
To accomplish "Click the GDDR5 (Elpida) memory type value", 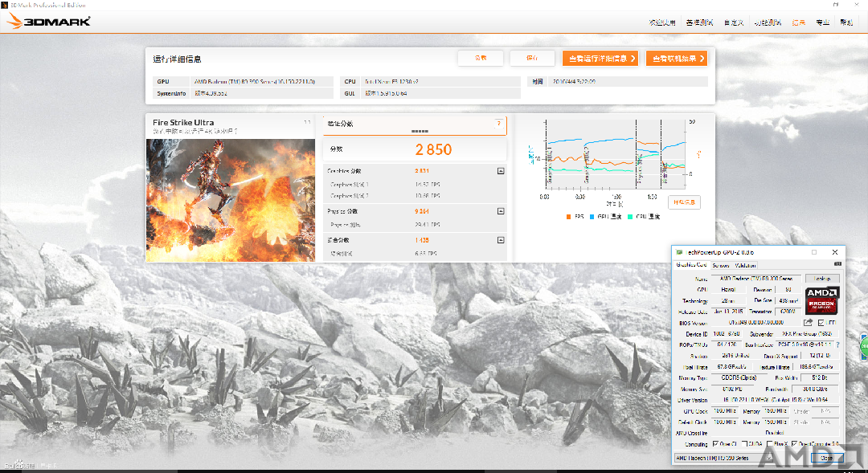I will pos(739,378).
